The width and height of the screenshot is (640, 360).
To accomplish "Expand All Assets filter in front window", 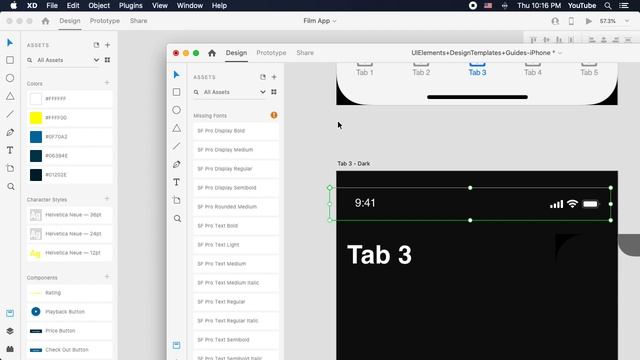I will coord(262,92).
